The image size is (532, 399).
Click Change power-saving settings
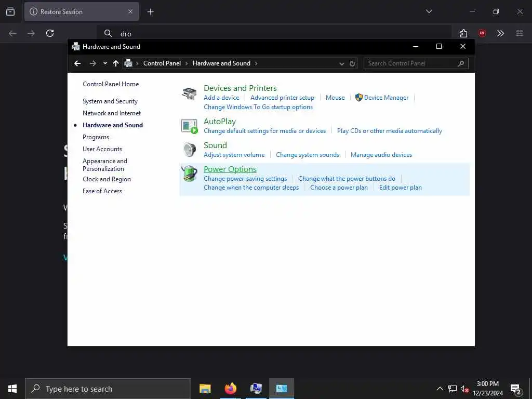click(245, 179)
